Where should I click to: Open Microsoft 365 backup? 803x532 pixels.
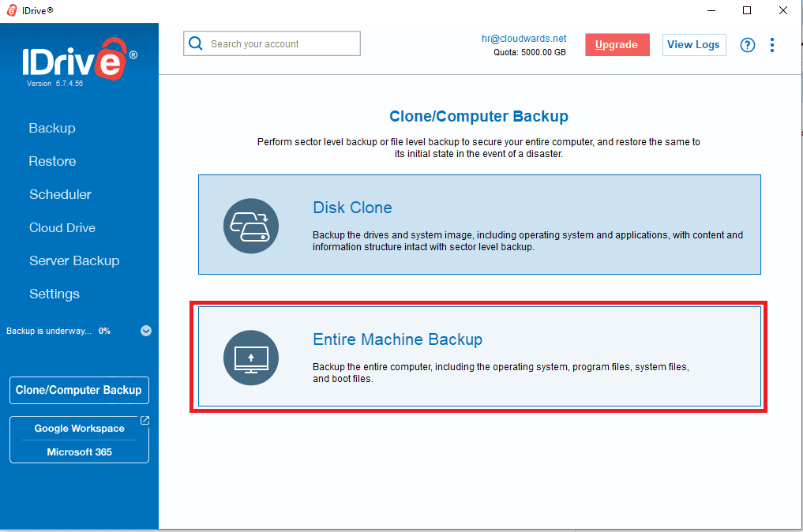click(80, 452)
